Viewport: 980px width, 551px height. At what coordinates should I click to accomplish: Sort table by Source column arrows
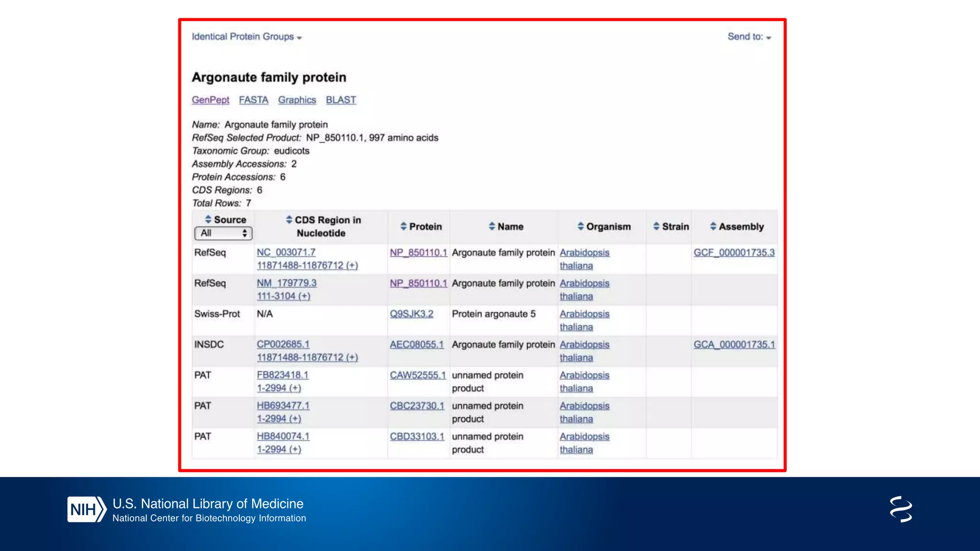(x=208, y=220)
